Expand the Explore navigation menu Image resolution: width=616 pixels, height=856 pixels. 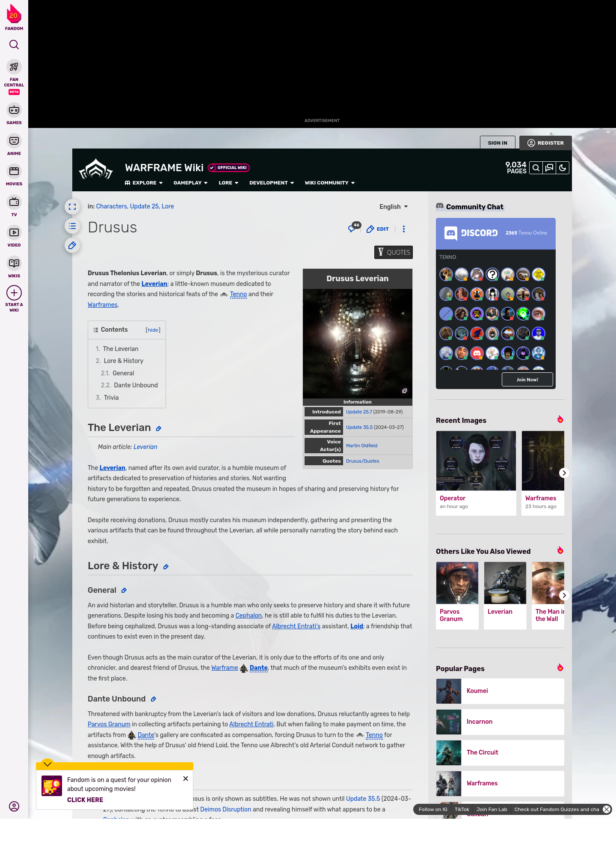(x=144, y=183)
